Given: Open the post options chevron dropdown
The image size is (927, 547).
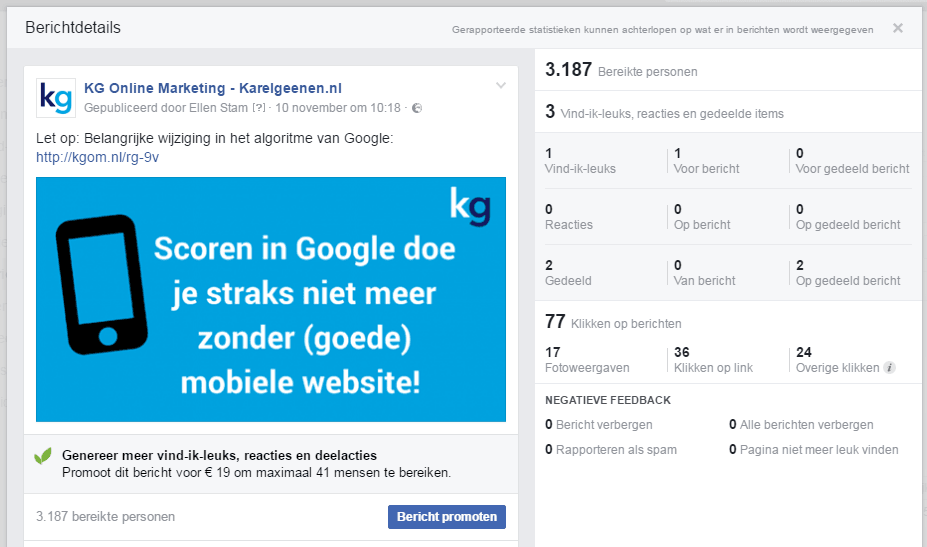Looking at the screenshot, I should pyautogui.click(x=501, y=85).
